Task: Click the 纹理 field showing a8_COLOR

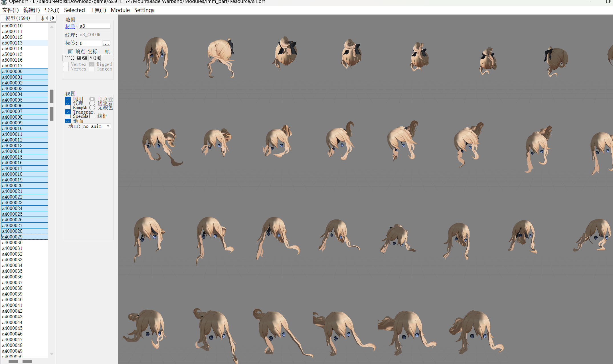Action: coord(95,35)
